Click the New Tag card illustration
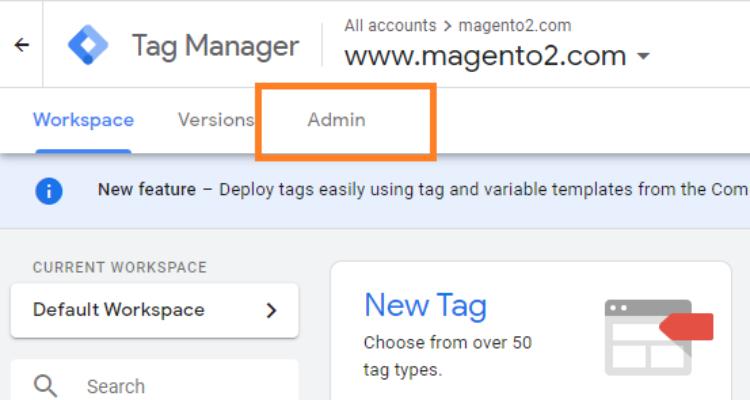Screen dimensions: 750x400 pos(657,335)
